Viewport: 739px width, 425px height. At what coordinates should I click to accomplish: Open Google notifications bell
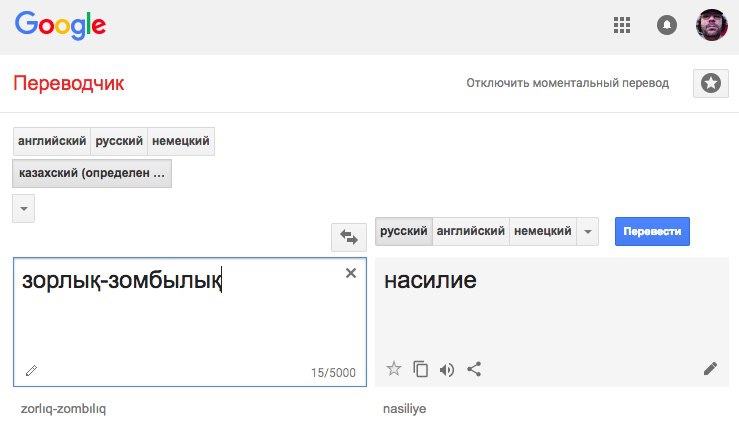point(666,25)
